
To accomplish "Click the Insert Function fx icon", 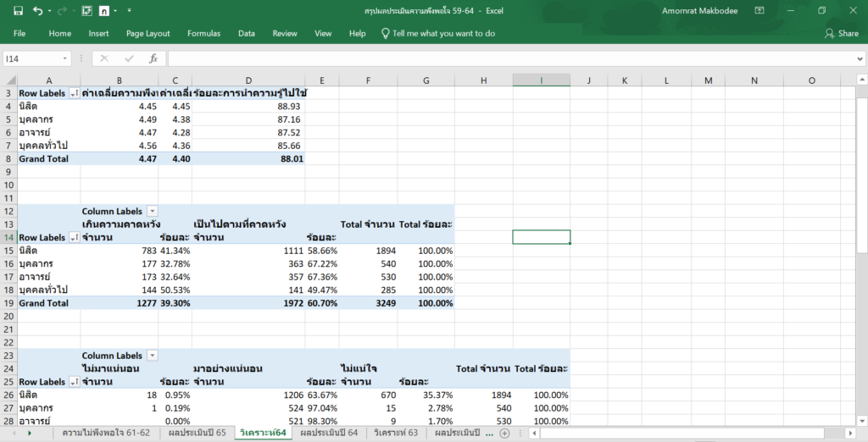I will click(x=153, y=58).
